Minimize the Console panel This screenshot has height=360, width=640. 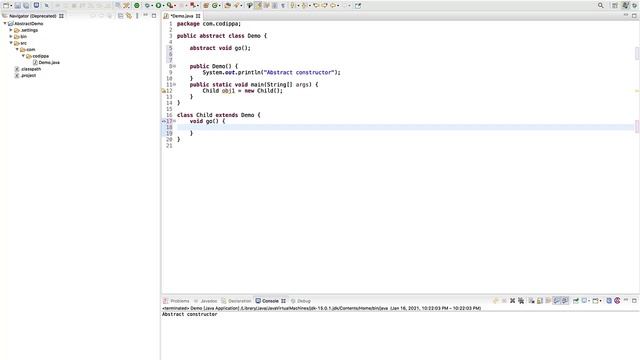[x=626, y=300]
